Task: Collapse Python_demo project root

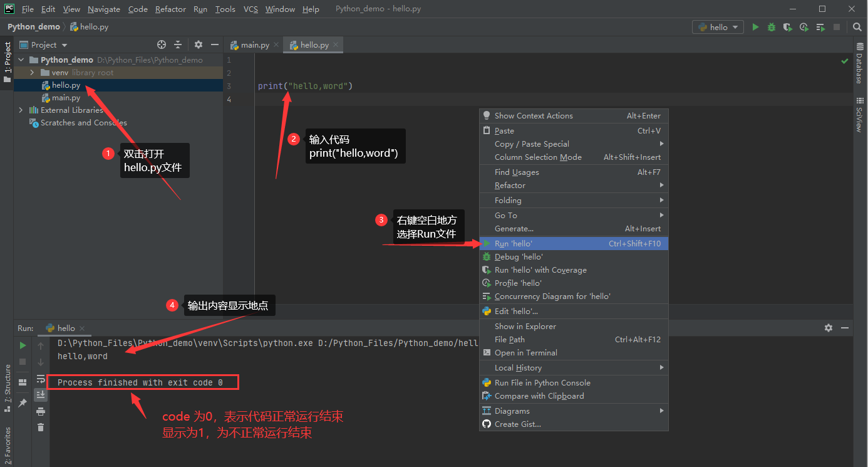Action: click(21, 60)
